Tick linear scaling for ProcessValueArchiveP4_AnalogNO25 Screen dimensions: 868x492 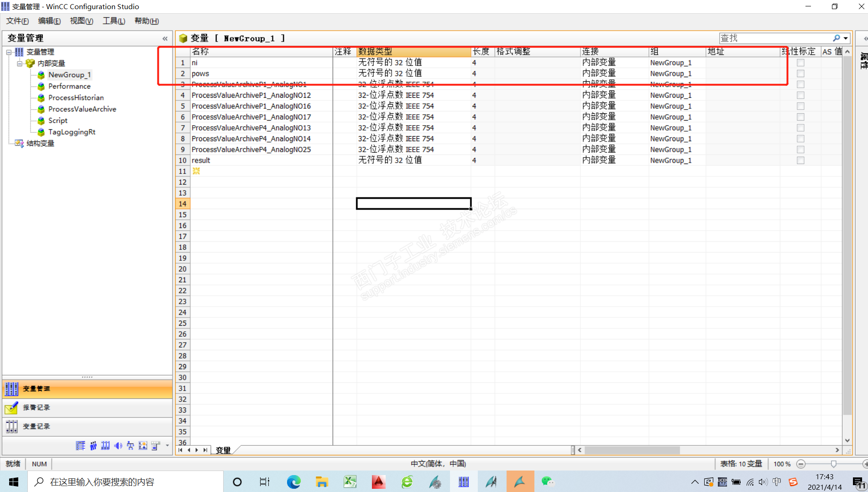800,149
